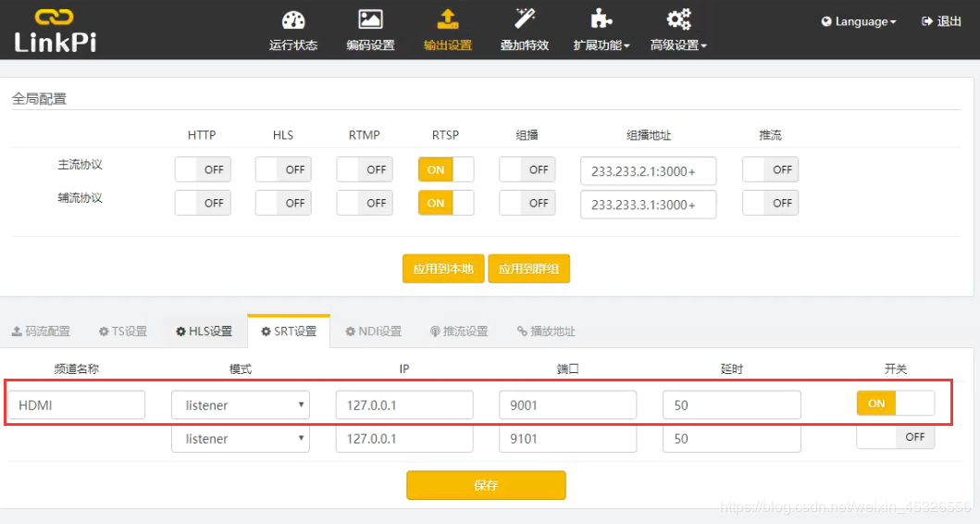Screen dimensions: 980x524
Task: Switch to the 播放地址 tab
Action: [x=546, y=331]
